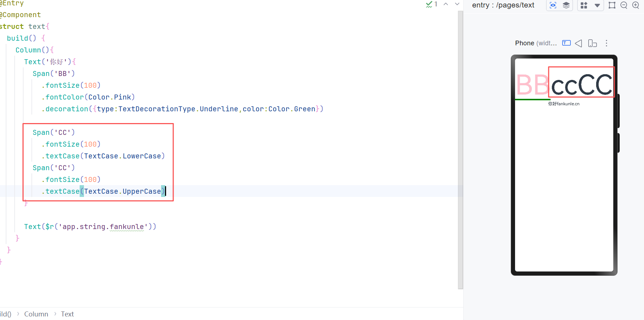Select the Column breadcrumb item
The height and width of the screenshot is (320, 644).
click(36, 314)
